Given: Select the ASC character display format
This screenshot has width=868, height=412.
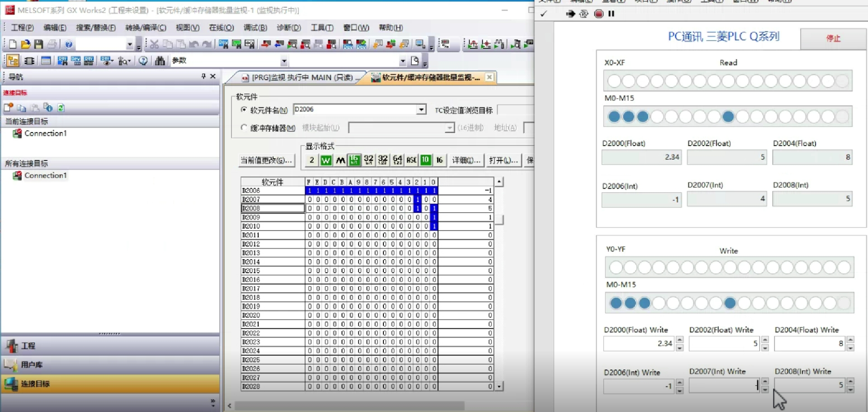Looking at the screenshot, I should (x=411, y=160).
